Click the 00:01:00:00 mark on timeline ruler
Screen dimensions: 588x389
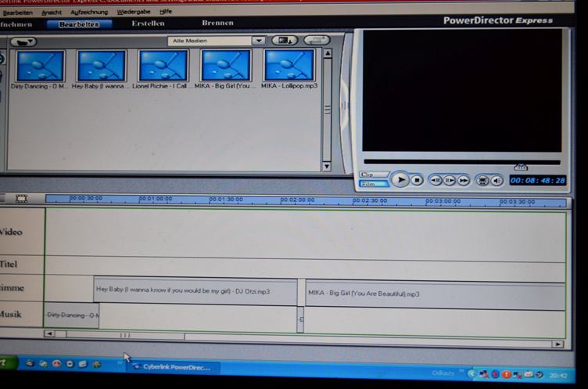[156, 199]
